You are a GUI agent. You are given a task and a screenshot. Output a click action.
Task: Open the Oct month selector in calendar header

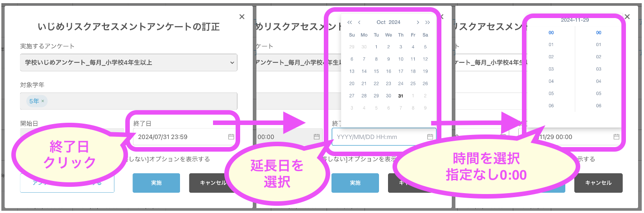tap(381, 22)
